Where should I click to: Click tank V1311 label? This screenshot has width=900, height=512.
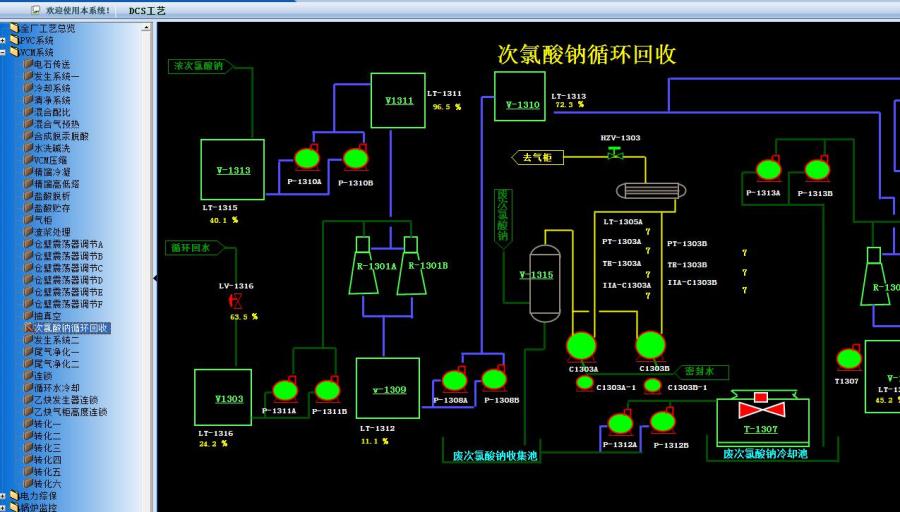coord(399,101)
